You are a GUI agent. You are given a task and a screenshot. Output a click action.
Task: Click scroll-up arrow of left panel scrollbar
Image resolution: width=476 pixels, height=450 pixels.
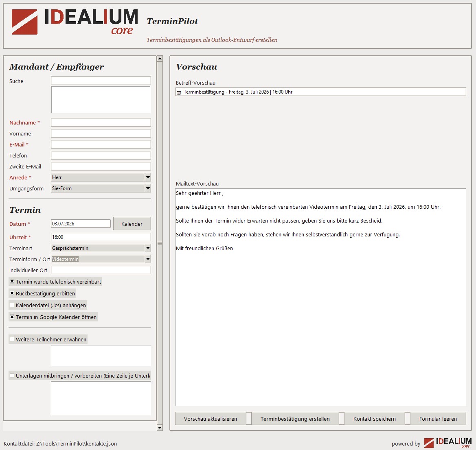click(x=160, y=59)
